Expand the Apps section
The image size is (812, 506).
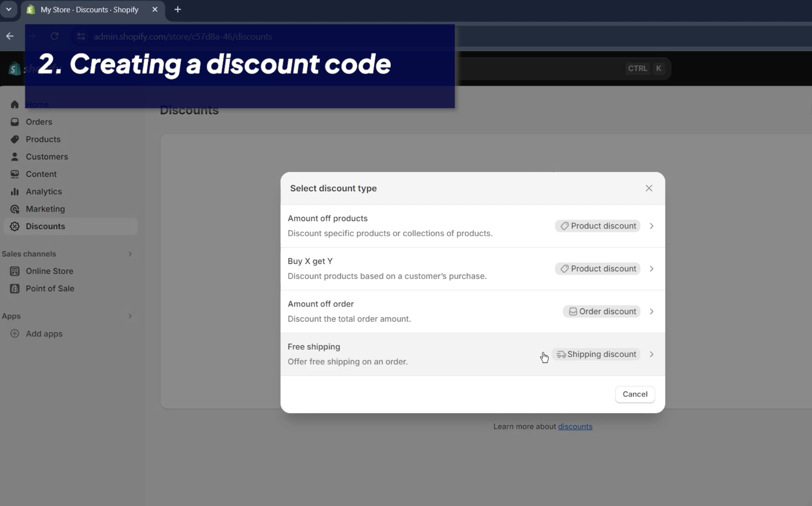(x=130, y=315)
